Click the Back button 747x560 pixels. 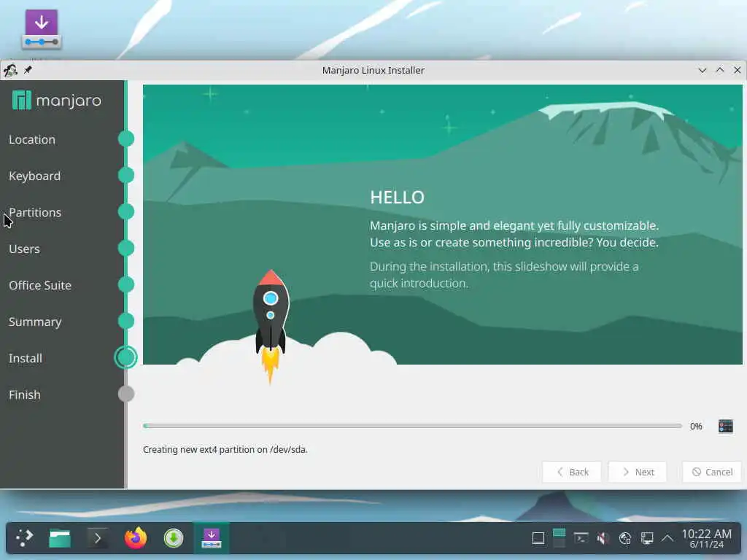(x=572, y=472)
